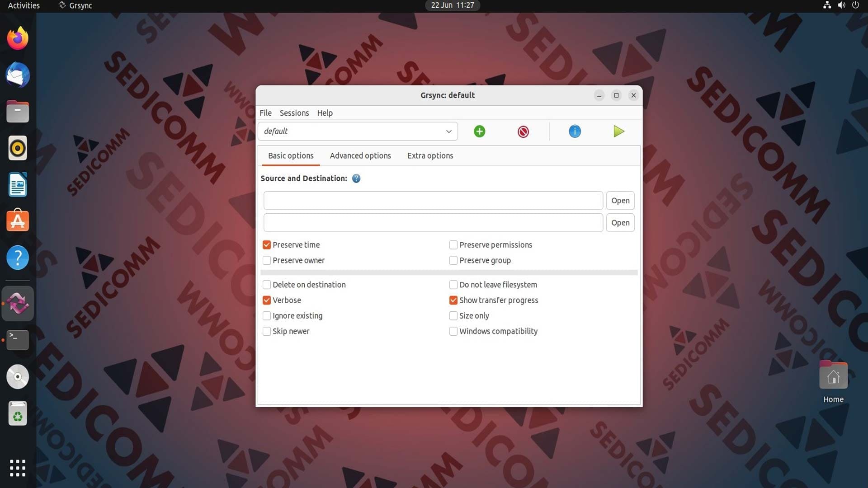Disable Preserve time checkbox
The width and height of the screenshot is (868, 488).
[x=267, y=245]
